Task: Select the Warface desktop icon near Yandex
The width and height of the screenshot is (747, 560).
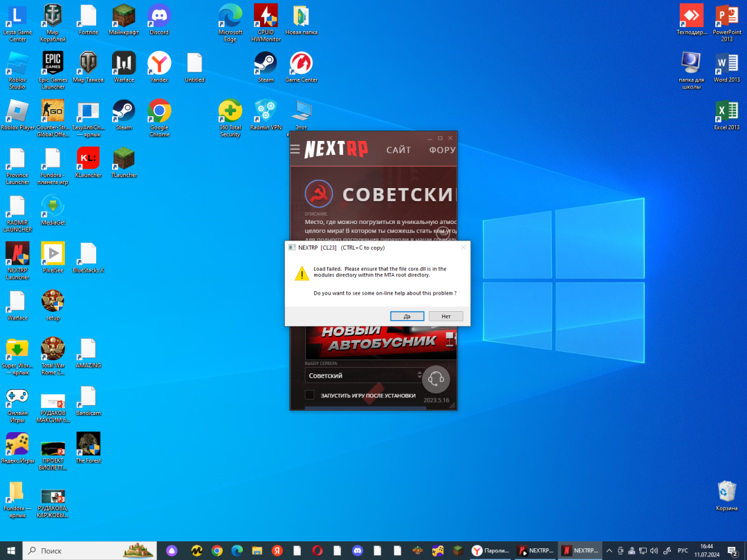Action: click(x=124, y=67)
